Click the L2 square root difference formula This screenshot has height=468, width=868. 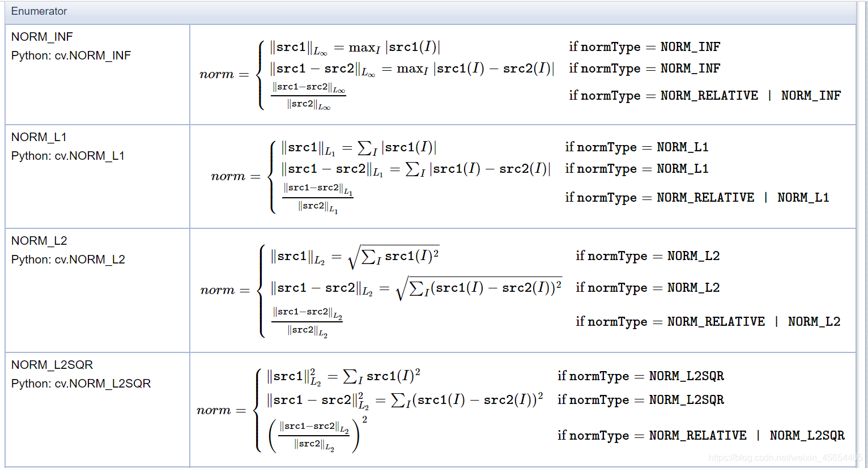[416, 288]
